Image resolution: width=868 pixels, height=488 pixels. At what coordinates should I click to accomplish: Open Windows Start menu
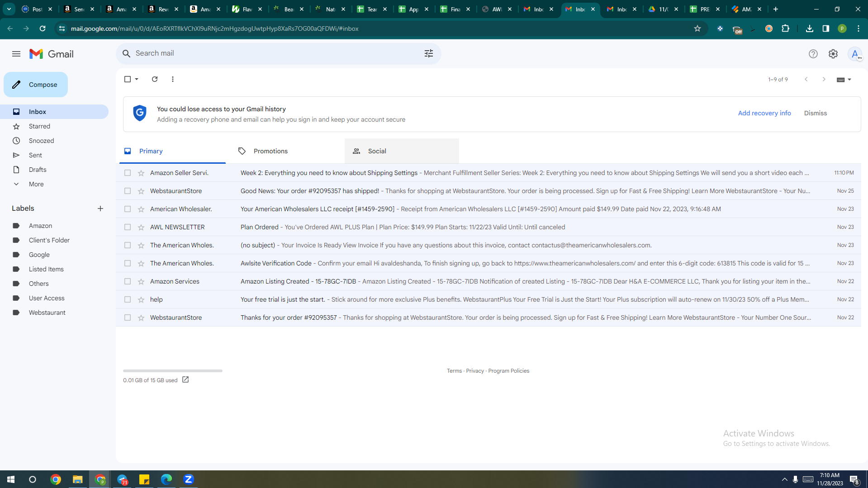click(11, 479)
